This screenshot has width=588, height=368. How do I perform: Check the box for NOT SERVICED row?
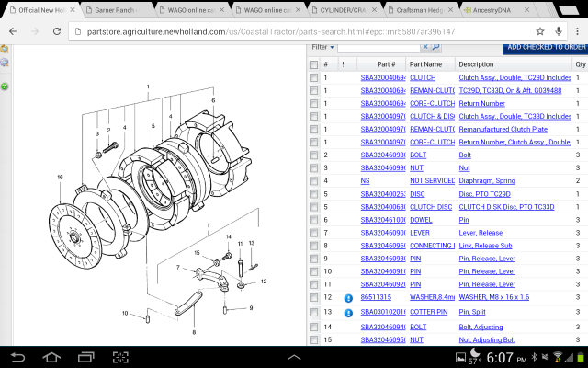[313, 181]
